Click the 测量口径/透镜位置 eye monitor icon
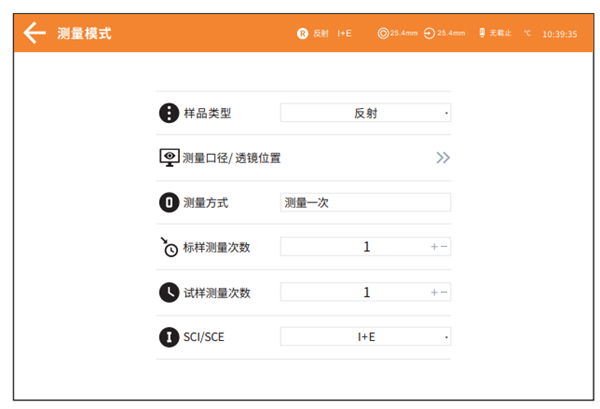Viewport: 600px width, 409px height. pos(169,158)
